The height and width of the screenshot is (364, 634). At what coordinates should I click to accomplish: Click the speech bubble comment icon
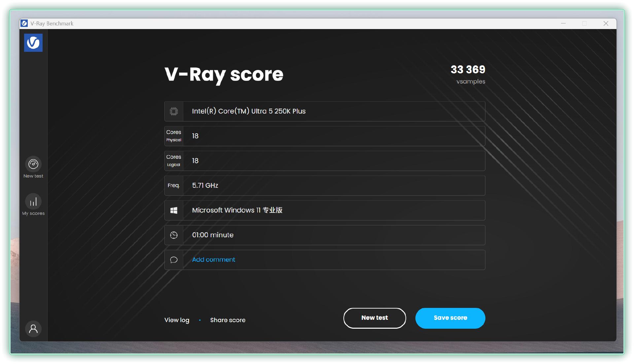click(x=174, y=260)
